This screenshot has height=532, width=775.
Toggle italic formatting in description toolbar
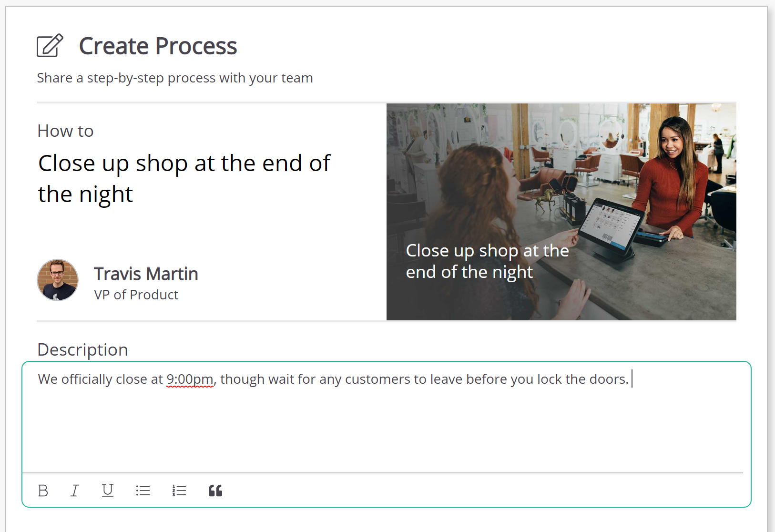[75, 491]
